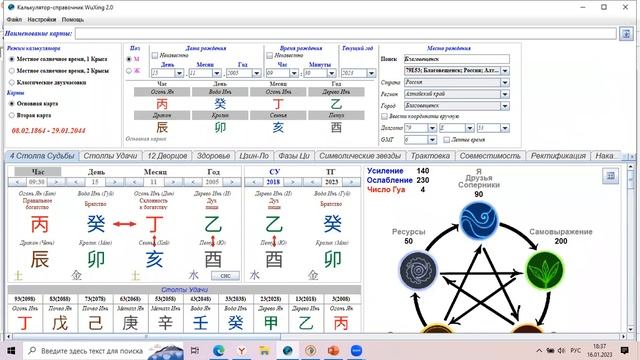The image size is (640, 360).
Task: Open PowerPoint from the taskbar
Action: tap(333, 351)
